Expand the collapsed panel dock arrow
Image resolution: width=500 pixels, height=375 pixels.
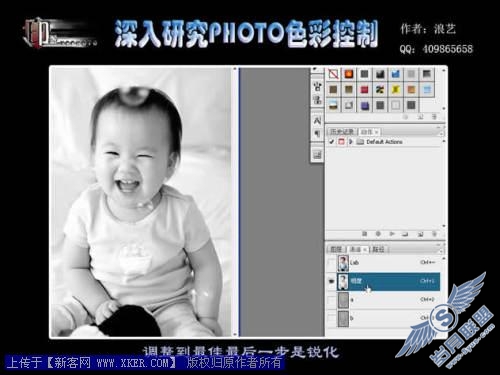tap(315, 70)
